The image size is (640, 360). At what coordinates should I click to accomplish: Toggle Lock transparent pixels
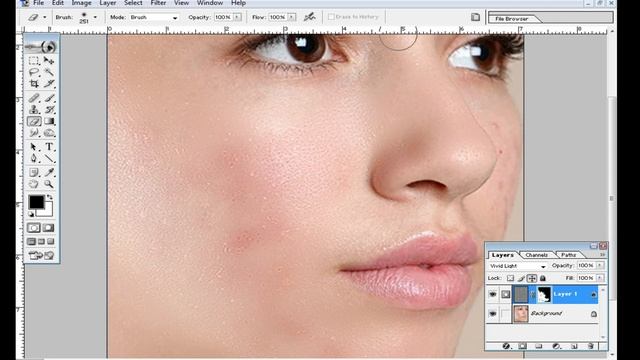tap(510, 278)
